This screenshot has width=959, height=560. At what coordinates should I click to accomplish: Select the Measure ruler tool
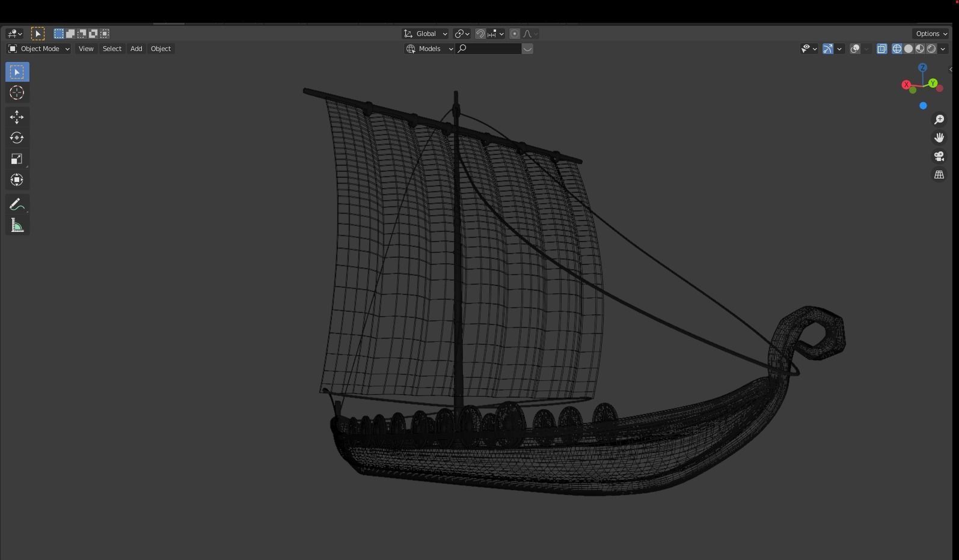pyautogui.click(x=17, y=225)
